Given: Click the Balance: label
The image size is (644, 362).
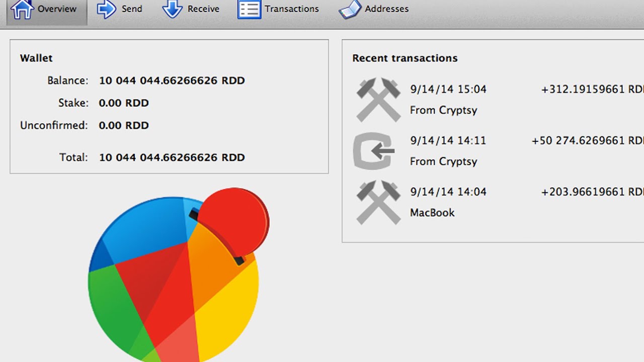Looking at the screenshot, I should coord(67,80).
